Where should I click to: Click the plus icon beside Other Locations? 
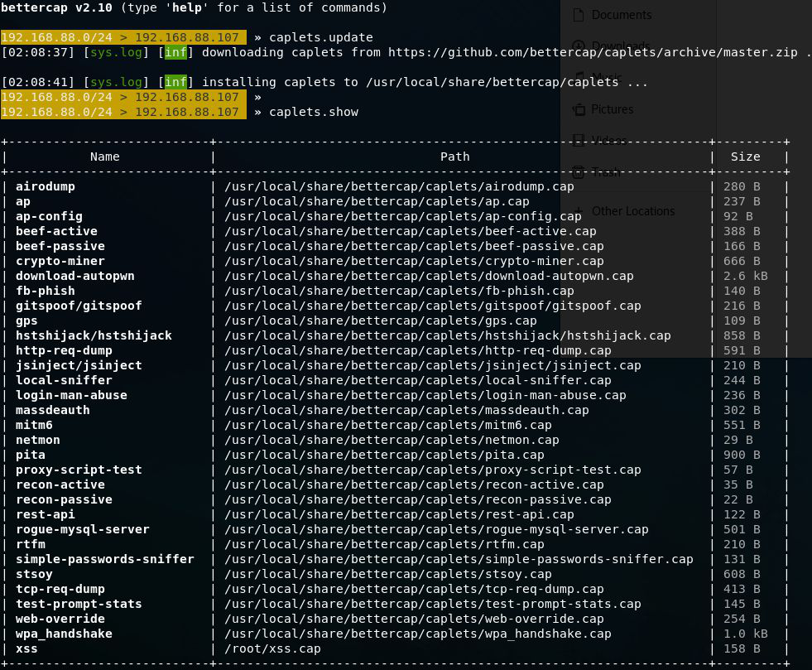pyautogui.click(x=579, y=211)
